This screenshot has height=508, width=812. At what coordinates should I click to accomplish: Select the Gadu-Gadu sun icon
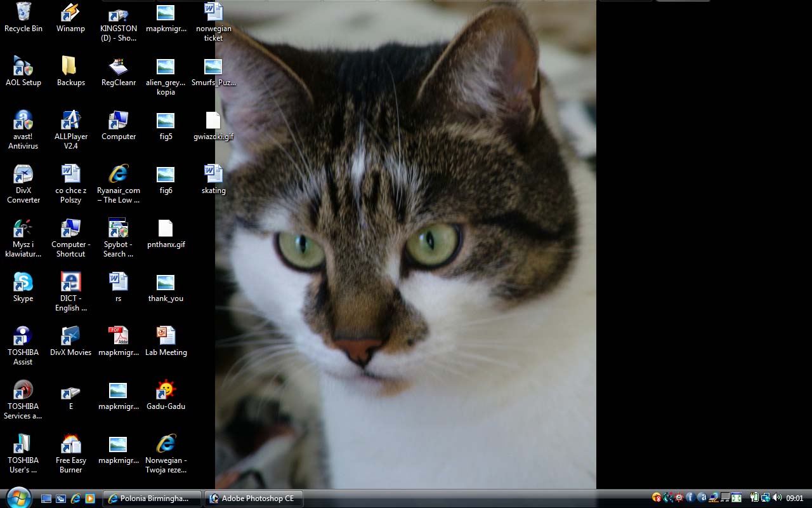166,391
